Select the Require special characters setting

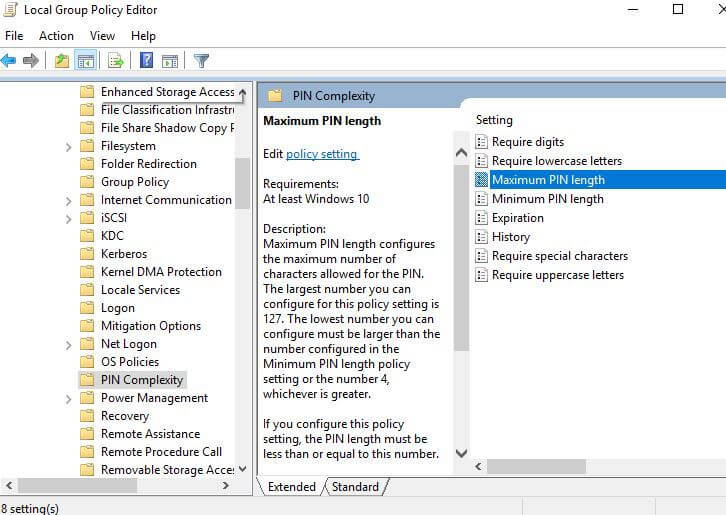click(x=559, y=256)
